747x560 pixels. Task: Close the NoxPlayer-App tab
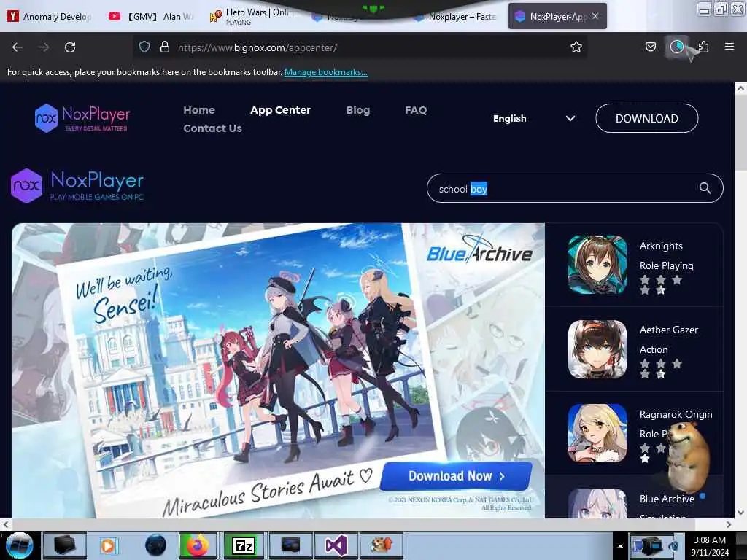[x=595, y=16]
